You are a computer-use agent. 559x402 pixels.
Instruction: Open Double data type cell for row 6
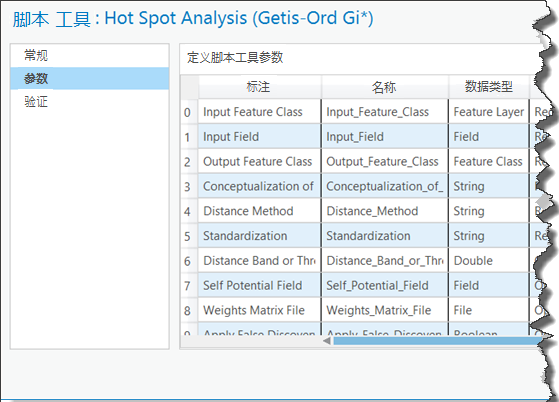pyautogui.click(x=489, y=261)
